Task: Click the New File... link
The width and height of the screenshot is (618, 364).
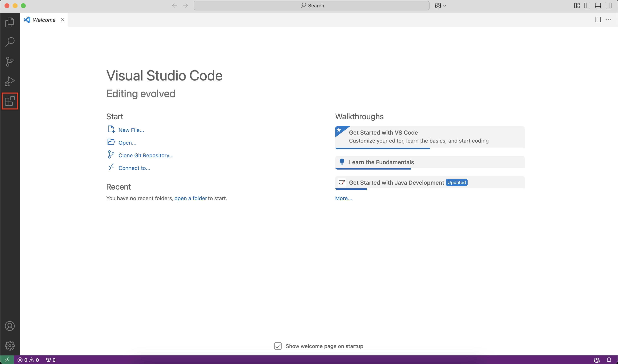Action: [131, 130]
